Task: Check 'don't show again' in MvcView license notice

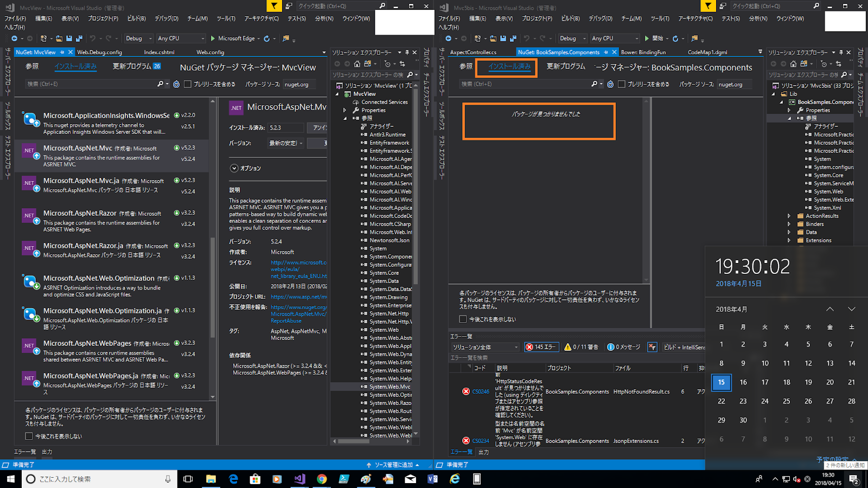Action: pyautogui.click(x=29, y=436)
